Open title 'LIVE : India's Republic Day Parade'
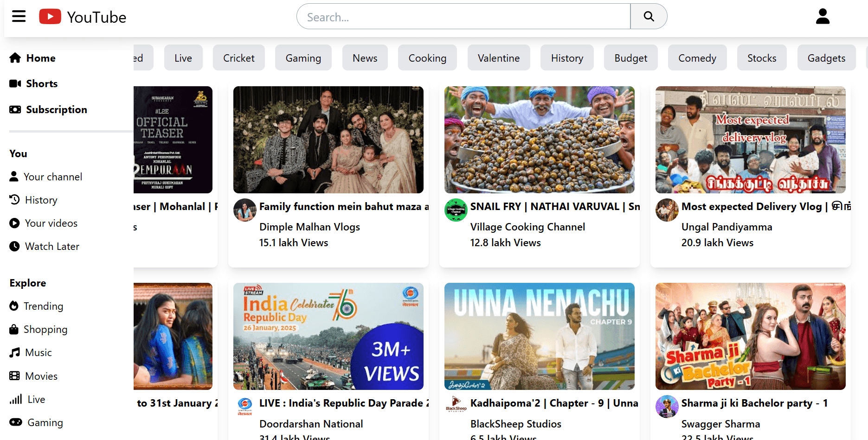 [x=344, y=403]
